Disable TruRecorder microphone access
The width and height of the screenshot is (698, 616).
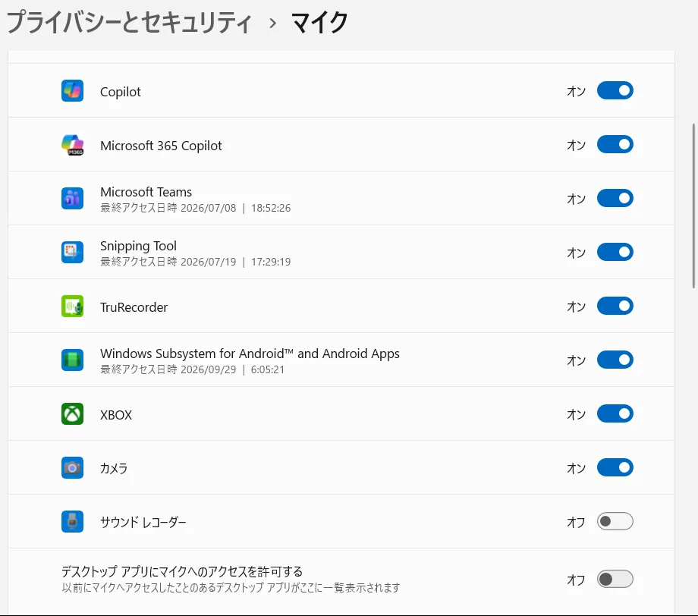615,306
